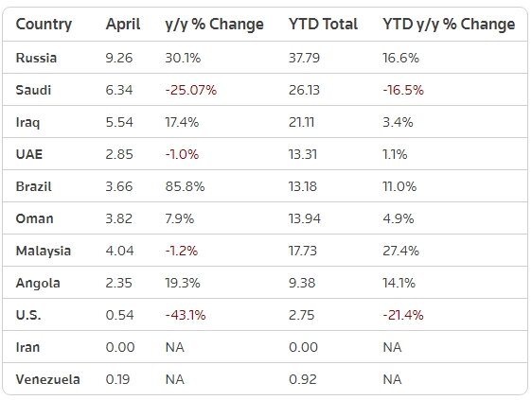Select the y/y % Change header
The image size is (532, 400).
click(214, 25)
